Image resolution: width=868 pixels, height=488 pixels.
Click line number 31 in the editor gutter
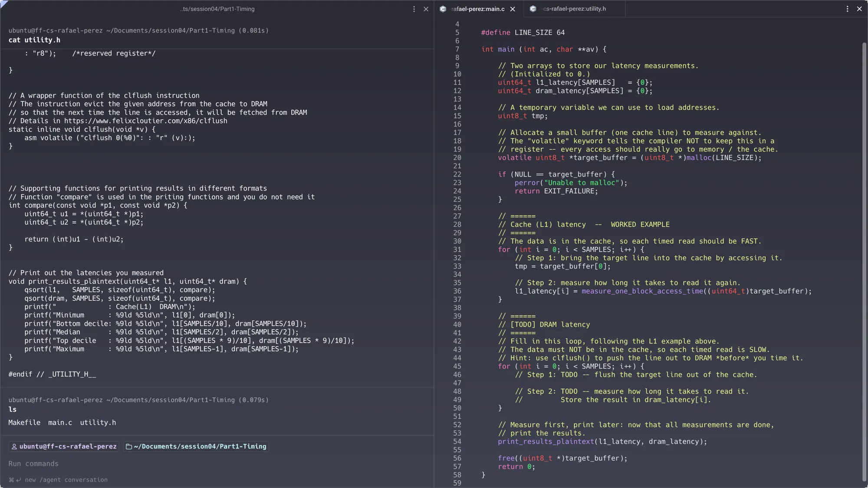click(x=457, y=250)
